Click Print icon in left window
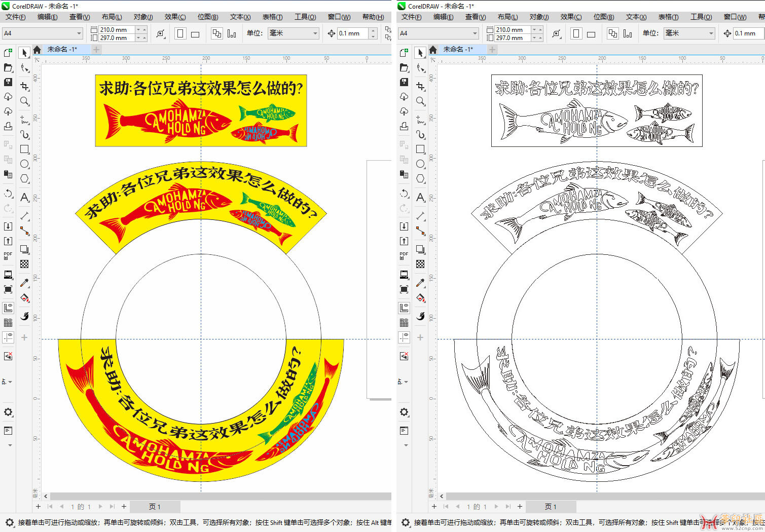This screenshot has width=765, height=532. 8,126
